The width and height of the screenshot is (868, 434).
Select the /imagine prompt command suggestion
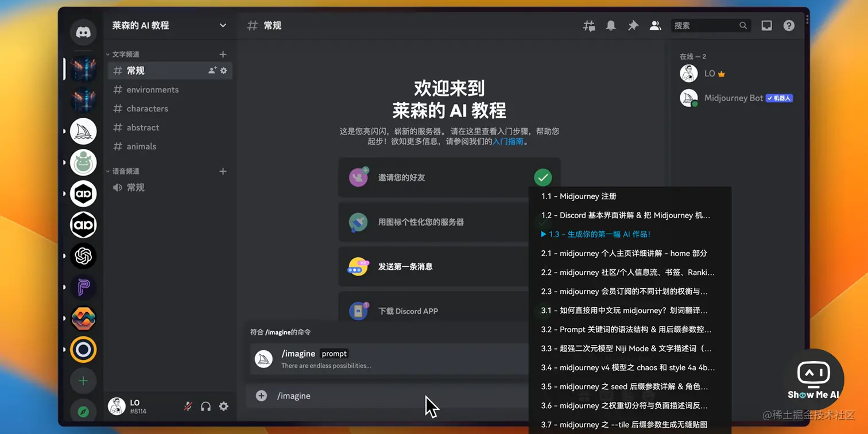point(389,359)
